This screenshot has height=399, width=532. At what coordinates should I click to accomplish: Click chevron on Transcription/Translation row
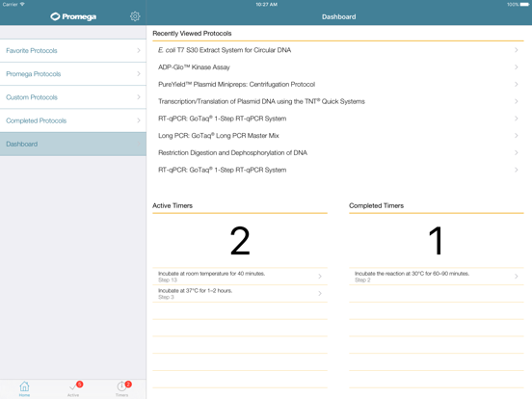click(516, 101)
